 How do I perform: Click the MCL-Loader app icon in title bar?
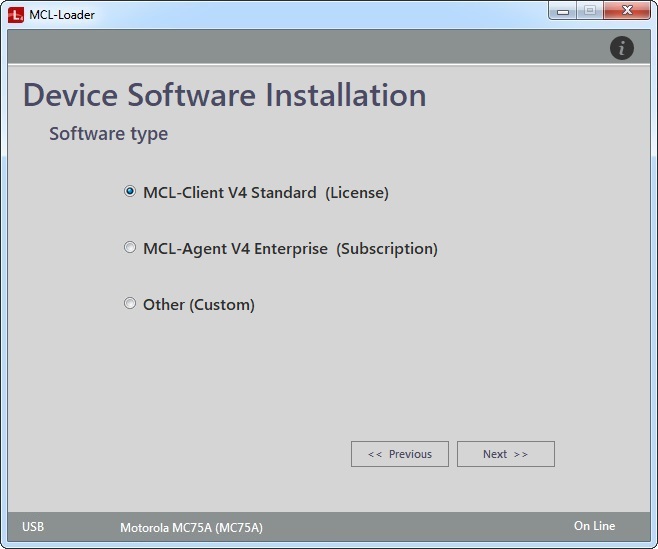tap(16, 15)
